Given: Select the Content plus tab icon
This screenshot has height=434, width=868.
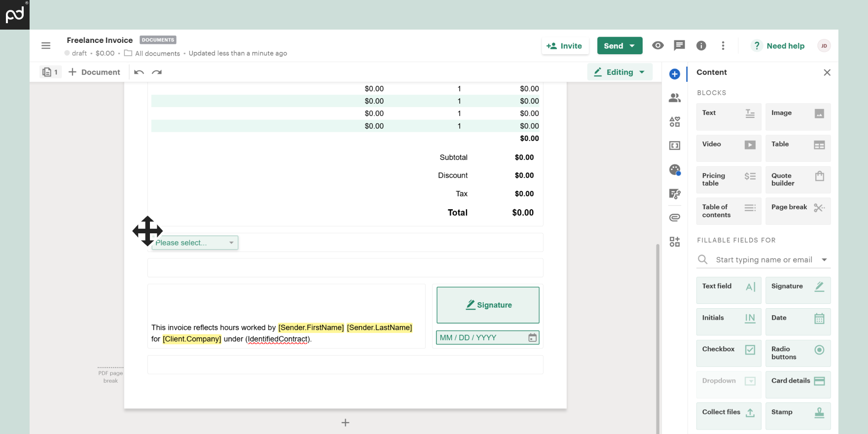Looking at the screenshot, I should [x=675, y=74].
